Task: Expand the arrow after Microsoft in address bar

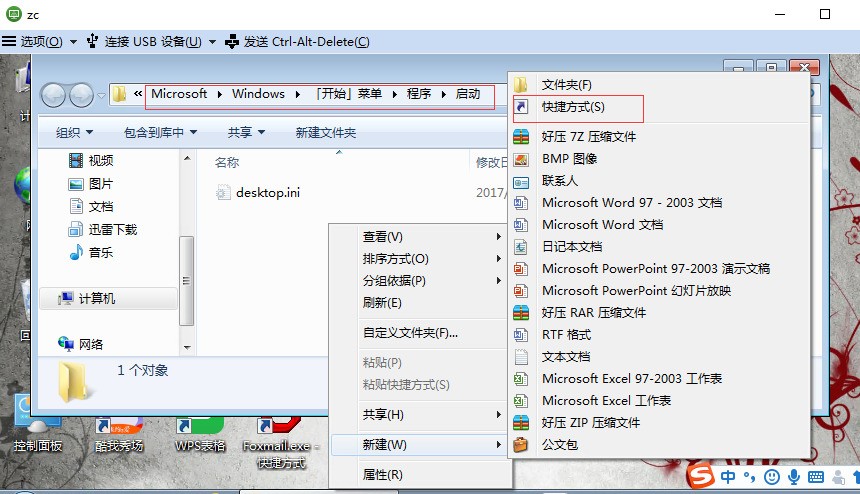Action: click(219, 94)
